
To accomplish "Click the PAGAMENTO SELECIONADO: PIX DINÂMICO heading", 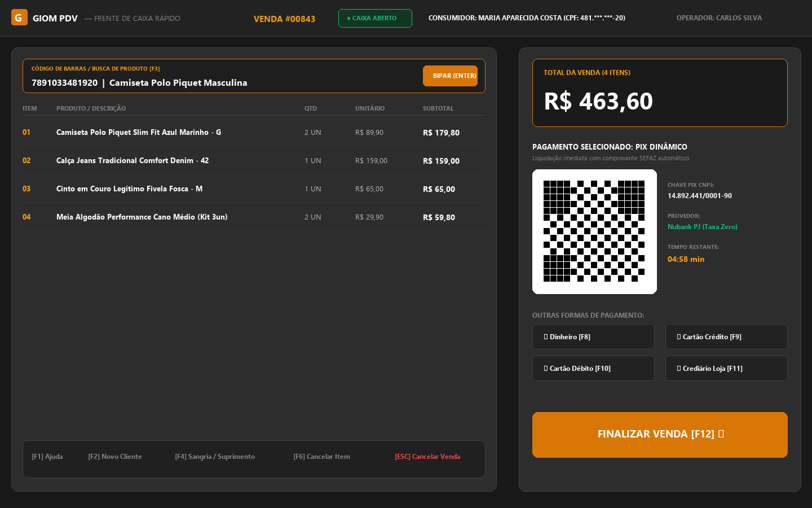I will click(x=610, y=147).
